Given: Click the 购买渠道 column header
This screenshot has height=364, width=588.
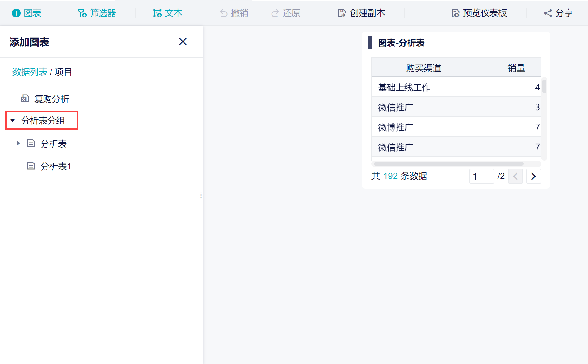Looking at the screenshot, I should (x=424, y=68).
